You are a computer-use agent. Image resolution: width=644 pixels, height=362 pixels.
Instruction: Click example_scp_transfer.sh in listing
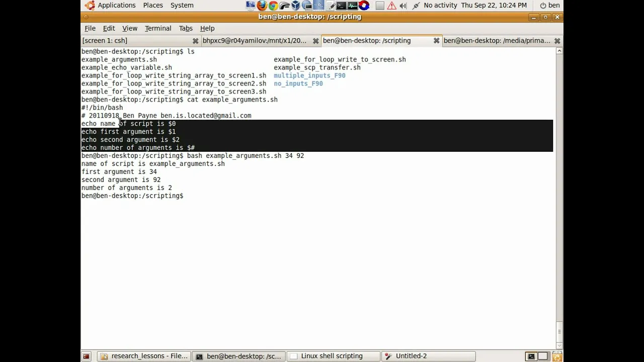[317, 67]
